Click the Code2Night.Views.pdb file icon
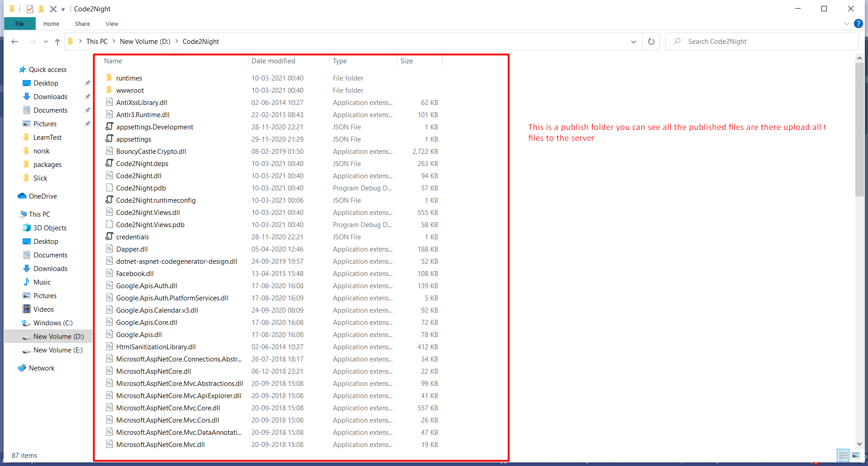The width and height of the screenshot is (868, 466). tap(109, 224)
